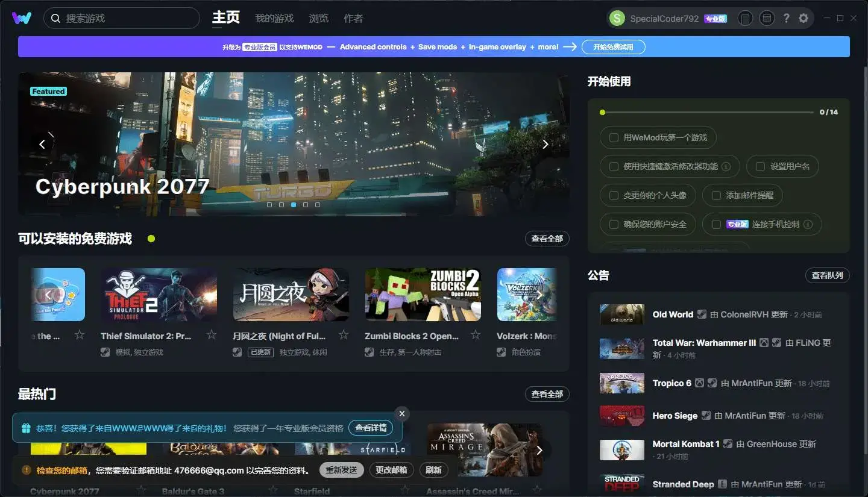
Task: Open the settings gear icon
Action: tap(804, 17)
